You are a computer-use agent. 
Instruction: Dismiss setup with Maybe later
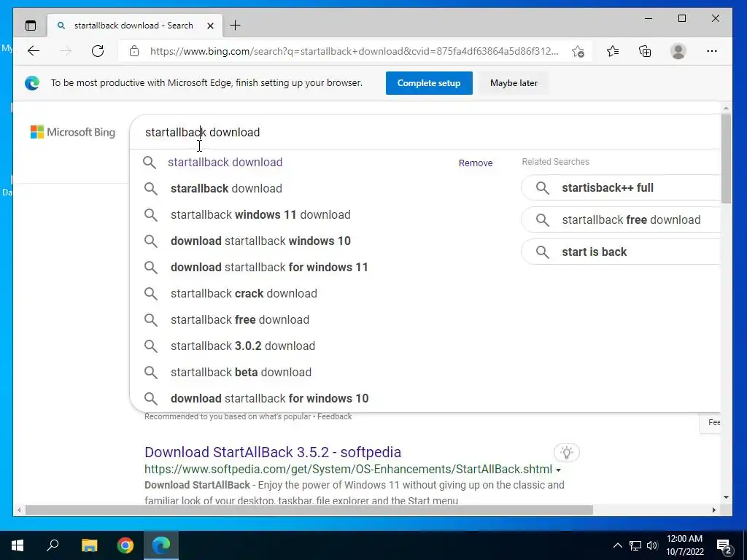click(514, 83)
